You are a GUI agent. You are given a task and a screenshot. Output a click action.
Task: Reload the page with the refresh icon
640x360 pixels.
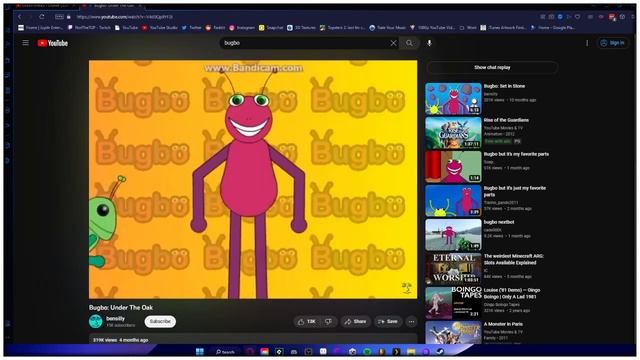(42, 17)
